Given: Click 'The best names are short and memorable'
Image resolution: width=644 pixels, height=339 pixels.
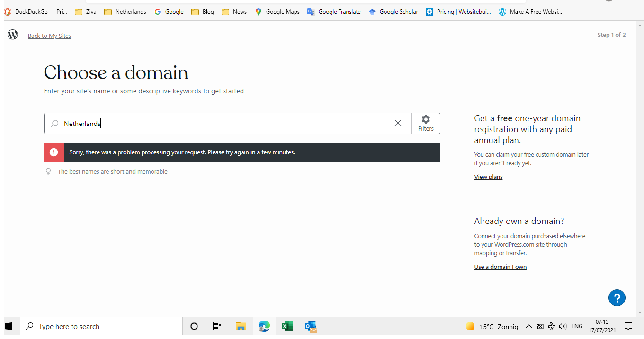Looking at the screenshot, I should (x=113, y=172).
